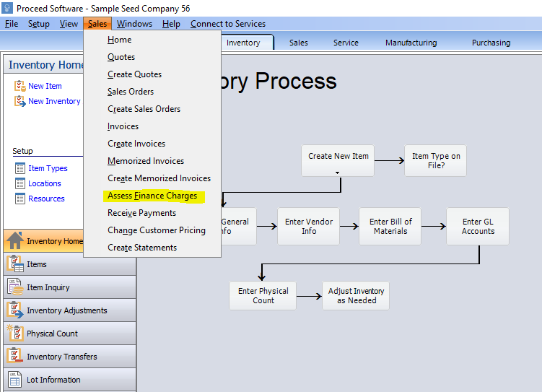542x392 pixels.
Task: Open Connect to Services menu
Action: click(x=228, y=24)
